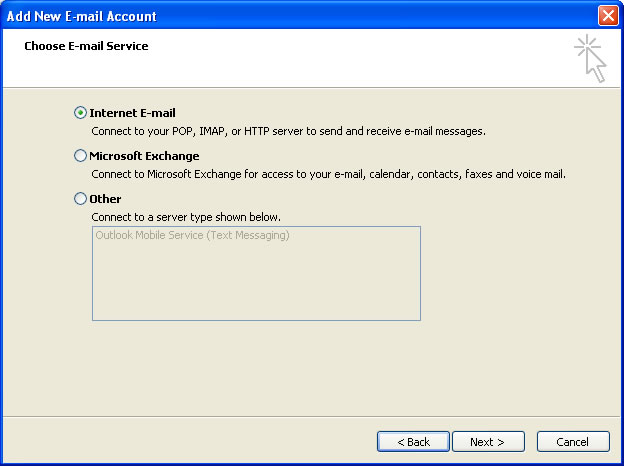
Task: Click the 'Choose E-mail Service' heading
Action: click(x=86, y=46)
